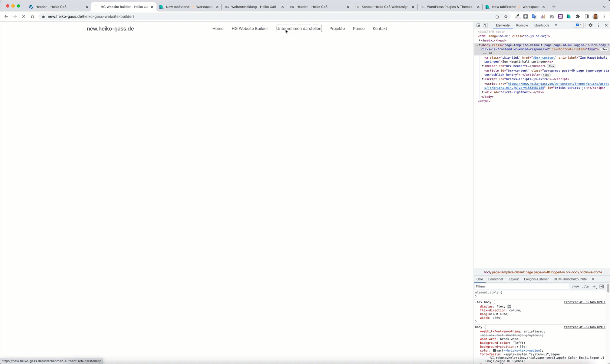
Task: Open the Preise menu link
Action: coord(358,29)
